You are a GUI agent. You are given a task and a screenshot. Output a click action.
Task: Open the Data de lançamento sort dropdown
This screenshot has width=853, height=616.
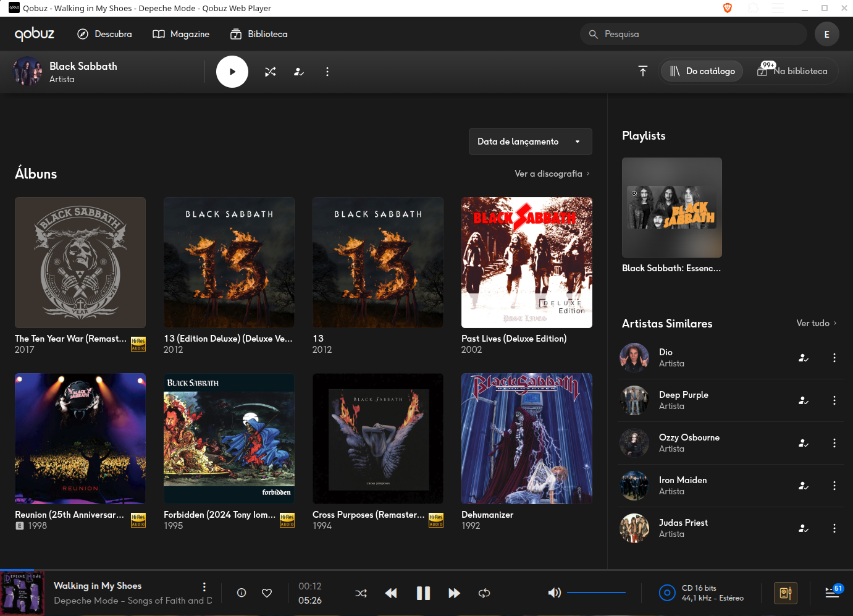tap(531, 141)
